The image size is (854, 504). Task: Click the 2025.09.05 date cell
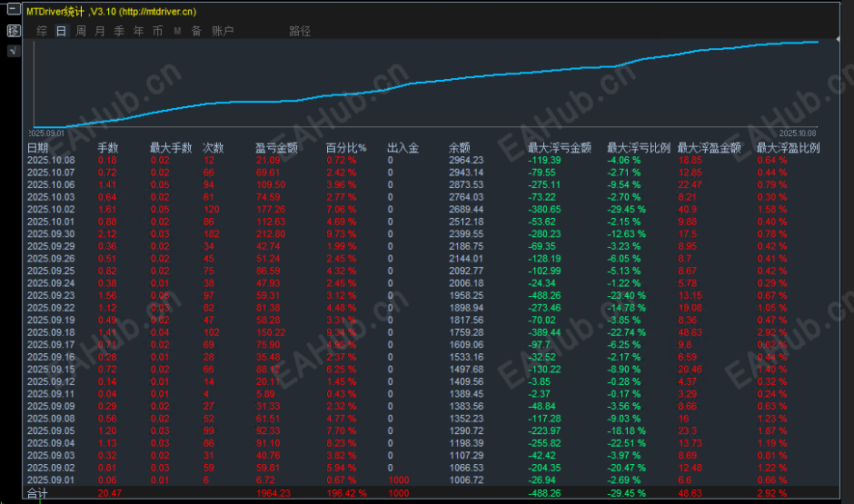click(51, 431)
